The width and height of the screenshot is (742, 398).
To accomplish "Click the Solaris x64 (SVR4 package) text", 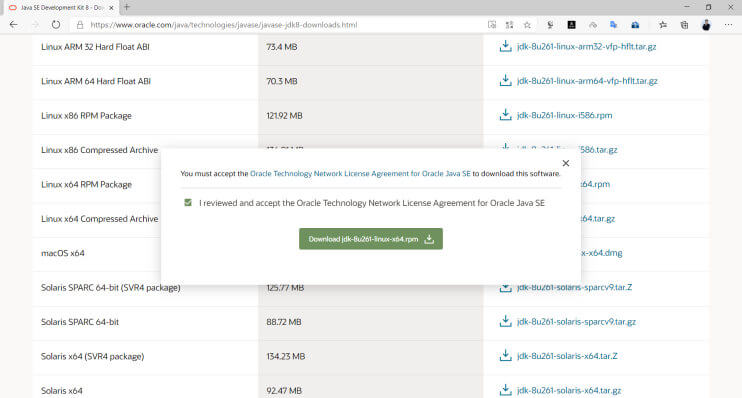I will coord(92,356).
